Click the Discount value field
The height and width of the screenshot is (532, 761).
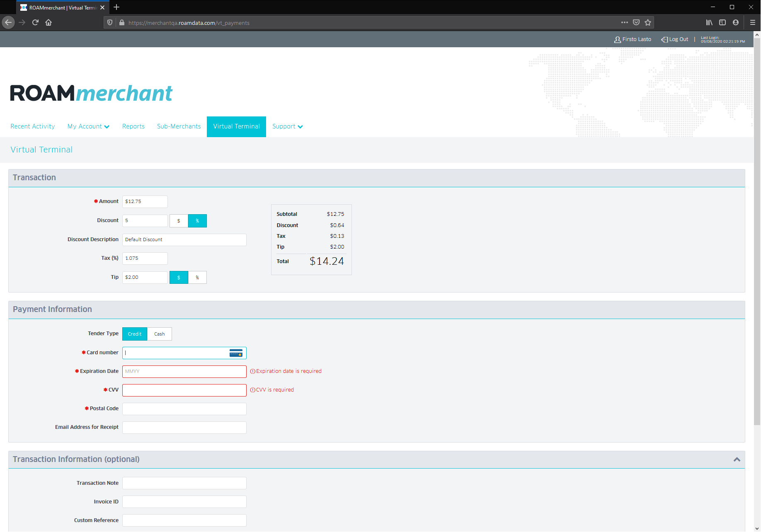click(x=145, y=221)
